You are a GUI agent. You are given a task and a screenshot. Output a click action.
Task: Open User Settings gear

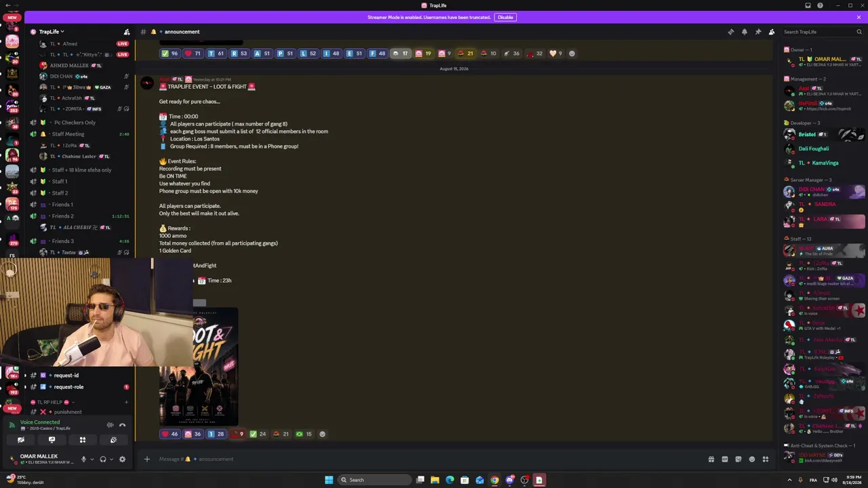click(122, 459)
